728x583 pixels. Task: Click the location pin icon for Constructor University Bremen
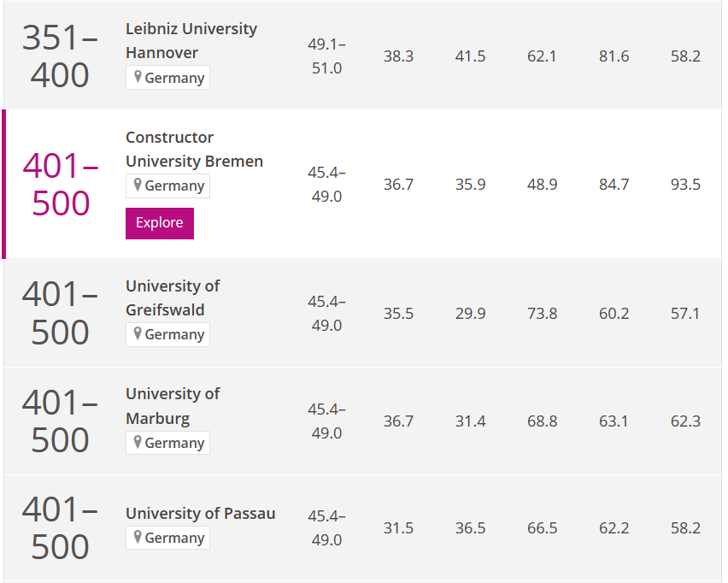138,185
